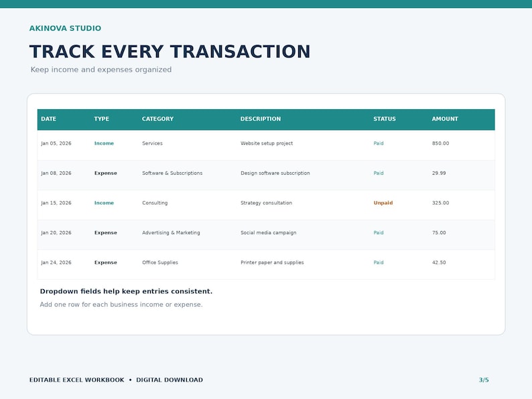Click the 3/5 page indicator
The width and height of the screenshot is (532, 399).
point(484,380)
